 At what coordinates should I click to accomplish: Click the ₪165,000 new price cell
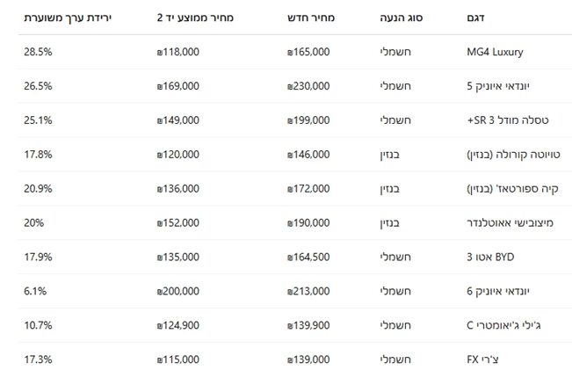pyautogui.click(x=308, y=52)
